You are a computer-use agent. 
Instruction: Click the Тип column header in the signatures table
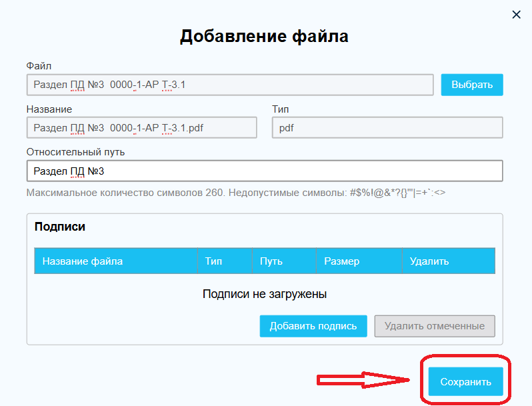[214, 261]
